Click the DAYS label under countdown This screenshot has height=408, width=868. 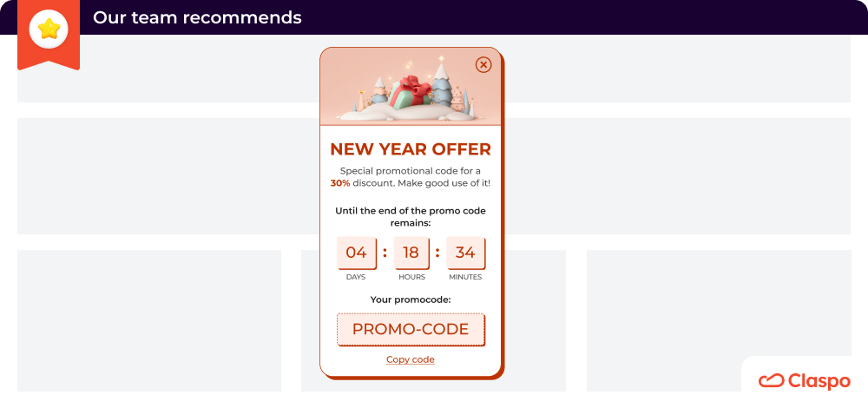click(x=356, y=277)
